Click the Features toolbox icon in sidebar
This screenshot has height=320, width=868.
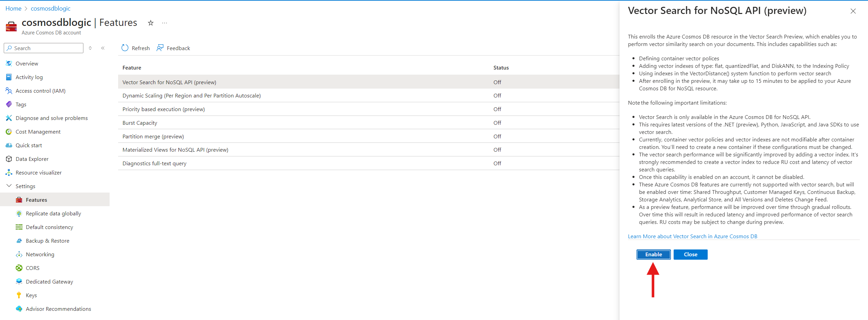click(x=19, y=200)
